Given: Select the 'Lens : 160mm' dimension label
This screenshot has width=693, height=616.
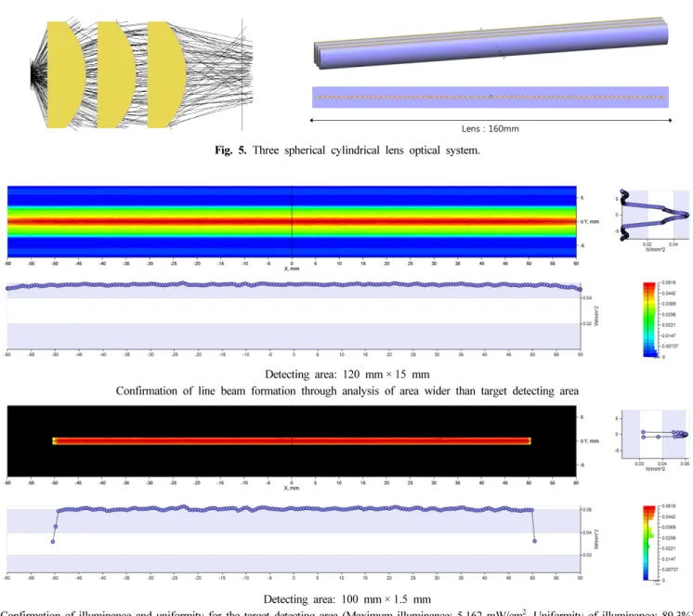Looking at the screenshot, I should point(490,129).
